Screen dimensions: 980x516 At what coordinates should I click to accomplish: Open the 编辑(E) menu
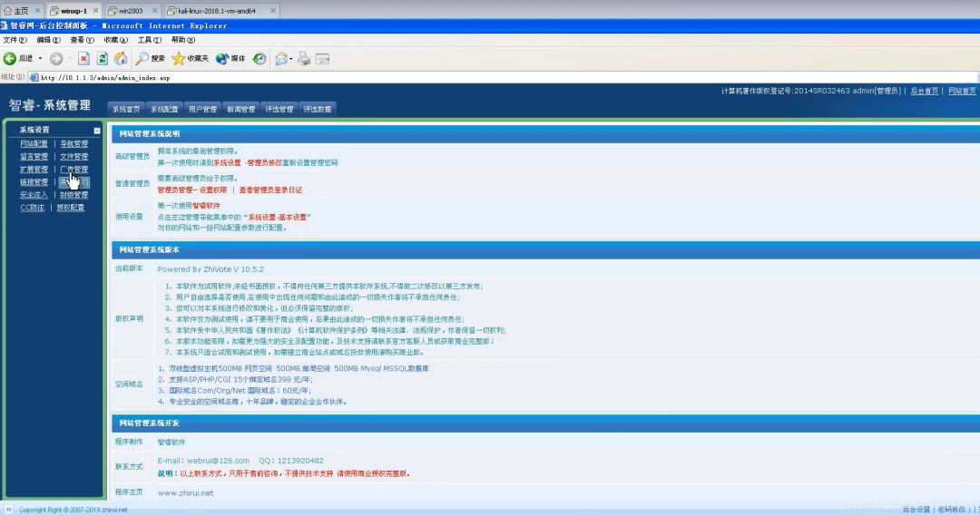click(x=48, y=40)
